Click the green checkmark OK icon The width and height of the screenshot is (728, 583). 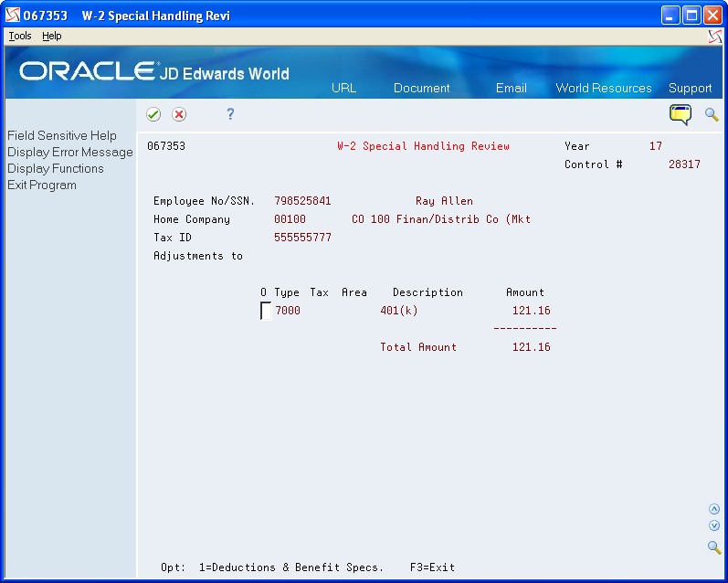point(153,114)
